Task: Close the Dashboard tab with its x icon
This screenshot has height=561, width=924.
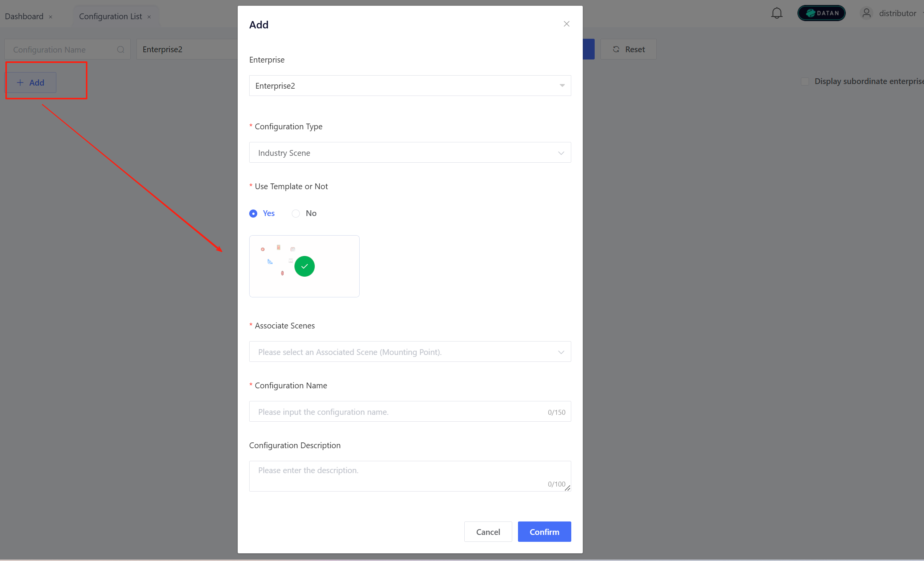Action: [51, 17]
